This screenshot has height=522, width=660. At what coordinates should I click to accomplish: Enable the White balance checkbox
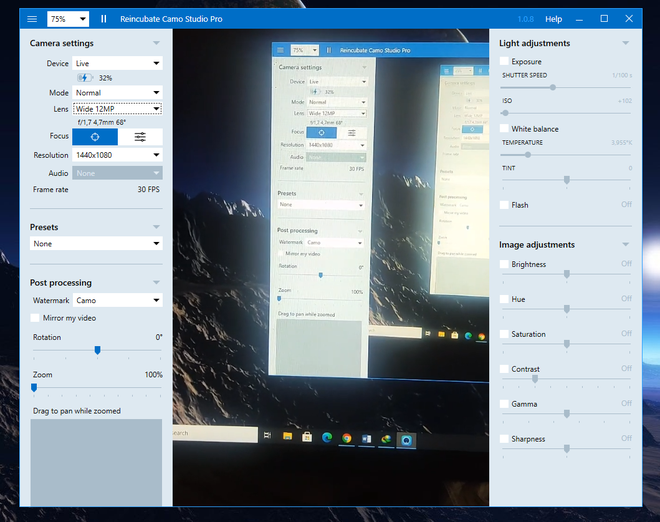[504, 128]
